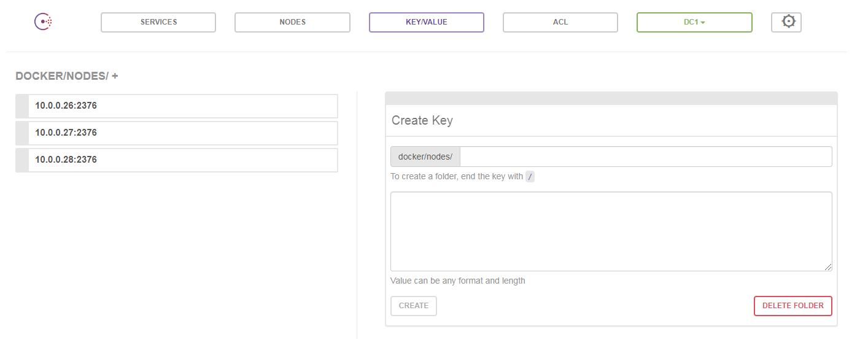The height and width of the screenshot is (345, 868).
Task: Click into the value text area
Action: pyautogui.click(x=611, y=231)
